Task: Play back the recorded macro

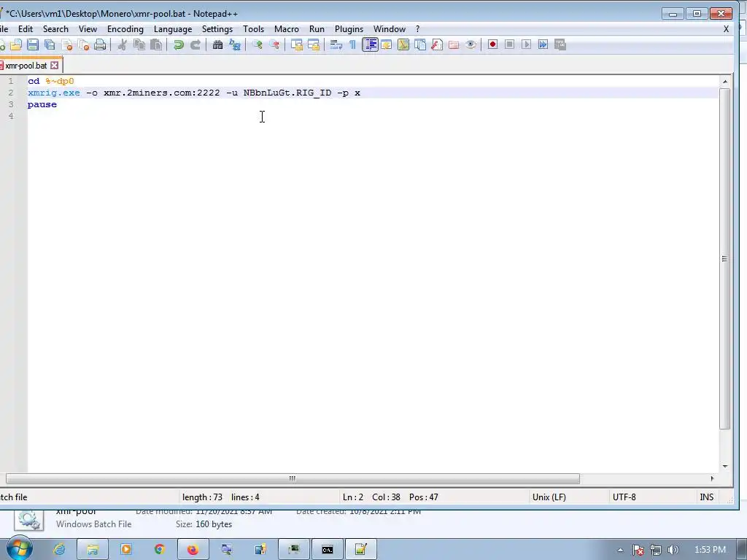Action: pyautogui.click(x=526, y=44)
